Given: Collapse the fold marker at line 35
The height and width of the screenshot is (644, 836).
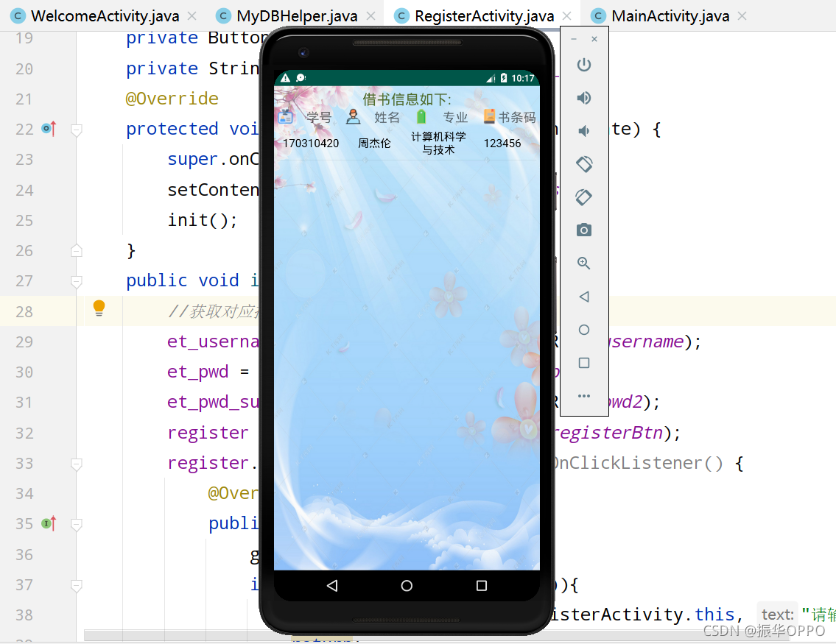Looking at the screenshot, I should click(x=77, y=526).
